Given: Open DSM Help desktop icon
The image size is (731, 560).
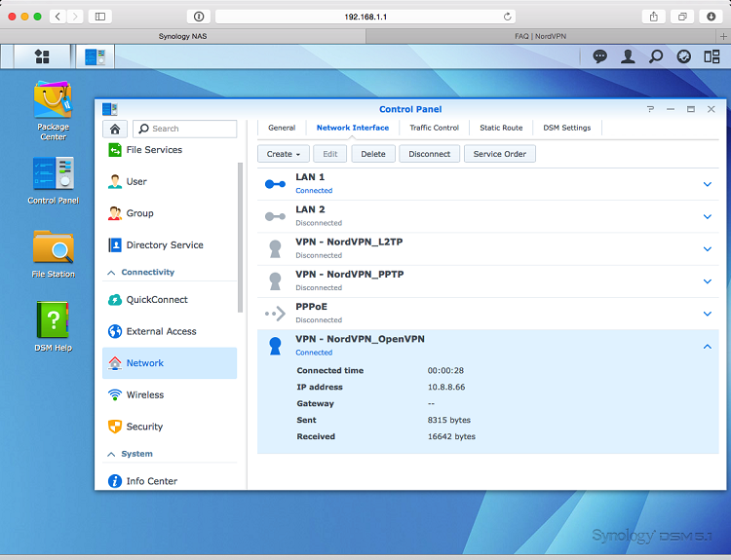Looking at the screenshot, I should pyautogui.click(x=53, y=321).
